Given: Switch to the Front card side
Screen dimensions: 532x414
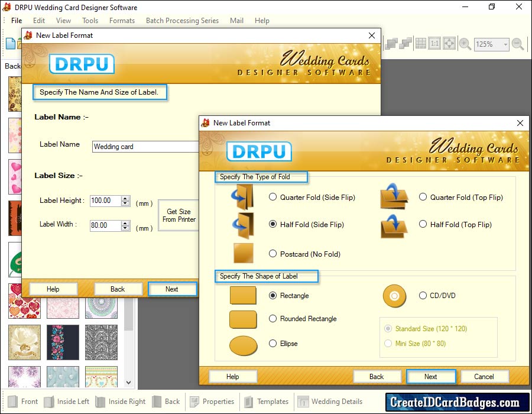Looking at the screenshot, I should pyautogui.click(x=22, y=402).
